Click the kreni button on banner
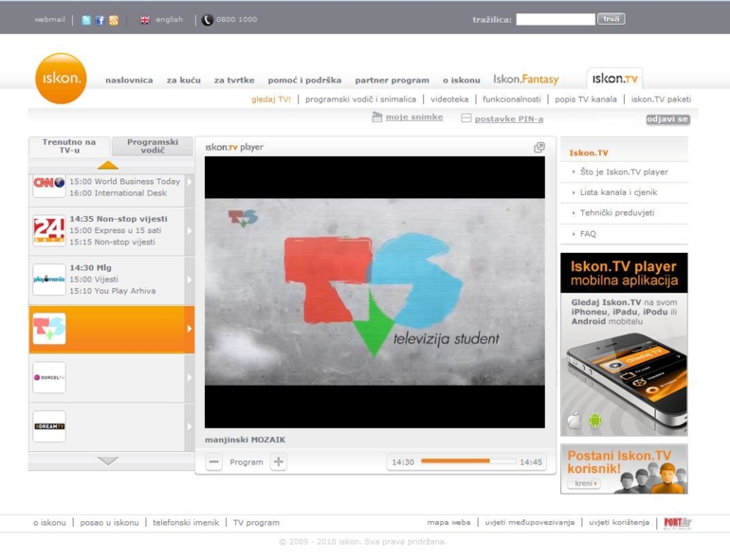The height and width of the screenshot is (560, 730). 584,483
